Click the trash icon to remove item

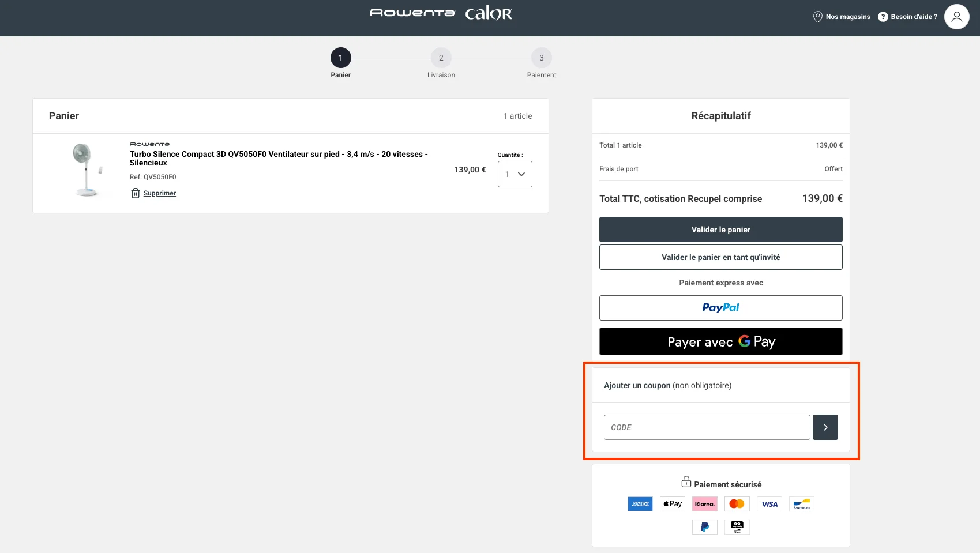[x=135, y=193]
